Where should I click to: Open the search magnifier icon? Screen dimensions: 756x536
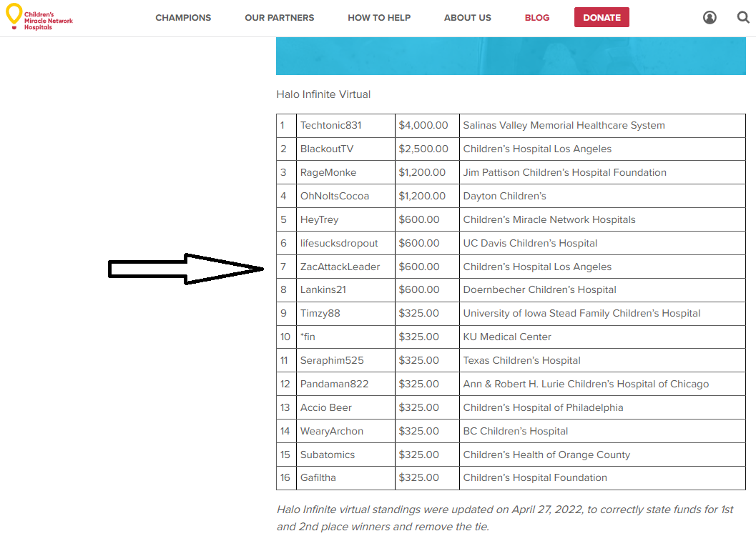[743, 17]
